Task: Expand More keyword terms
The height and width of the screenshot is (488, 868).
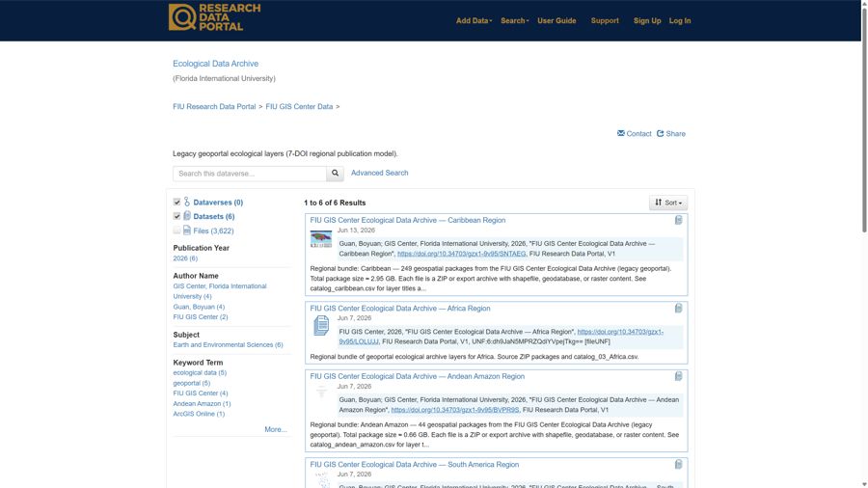Action: pyautogui.click(x=275, y=429)
